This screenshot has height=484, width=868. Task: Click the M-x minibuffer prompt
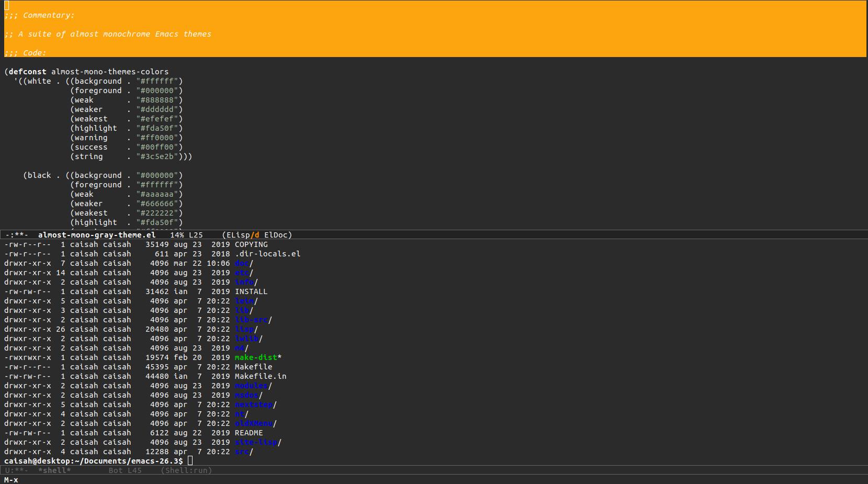tap(11, 480)
